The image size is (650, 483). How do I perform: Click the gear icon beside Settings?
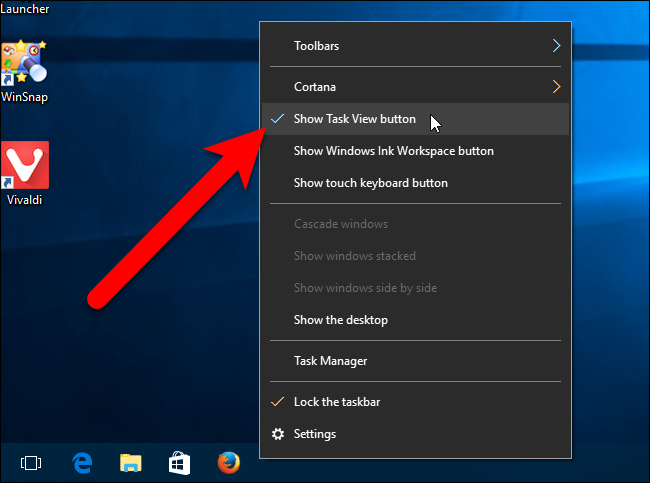(x=278, y=434)
